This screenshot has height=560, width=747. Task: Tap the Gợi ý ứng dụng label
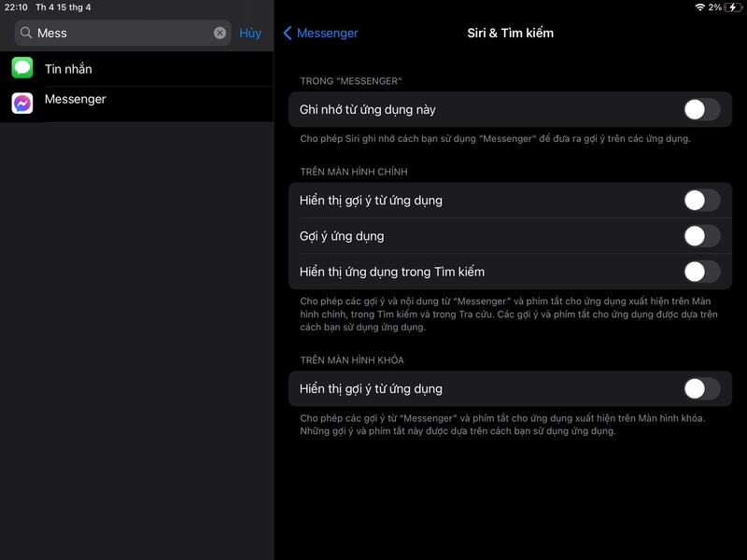point(342,236)
